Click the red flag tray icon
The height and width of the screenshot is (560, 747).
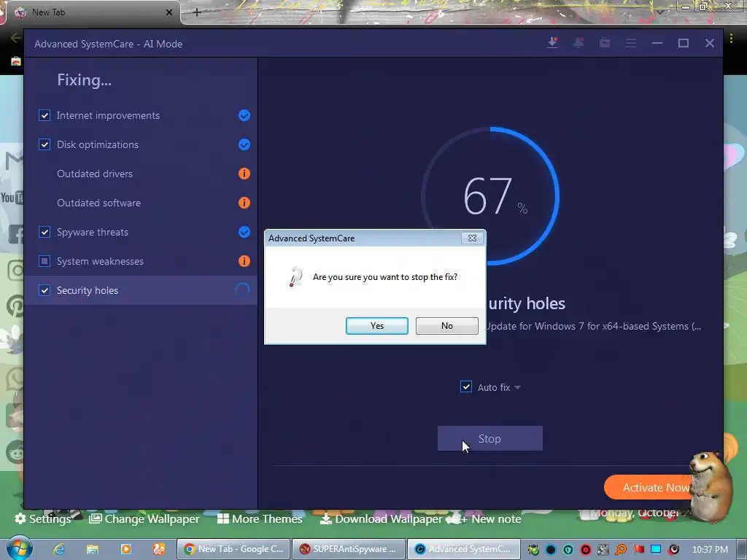click(638, 550)
